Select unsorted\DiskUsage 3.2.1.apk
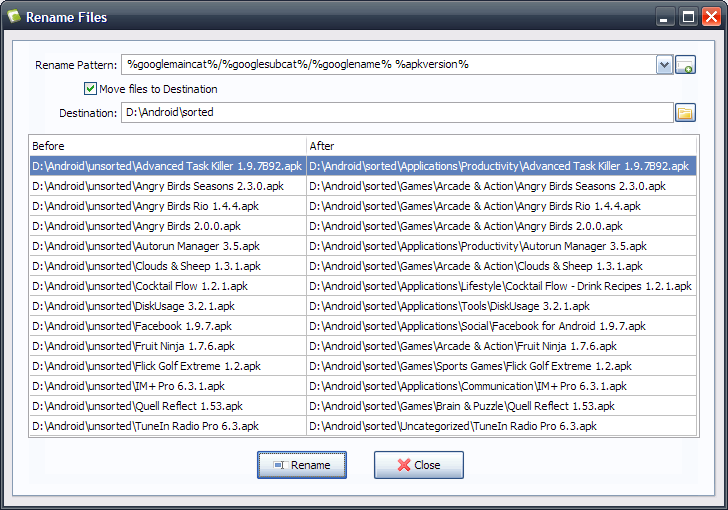The height and width of the screenshot is (510, 728). click(x=168, y=306)
